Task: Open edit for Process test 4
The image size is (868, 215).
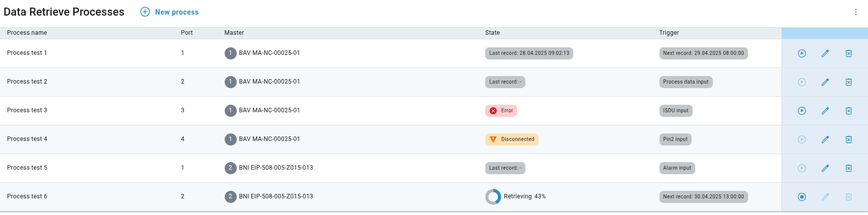Action: point(825,139)
